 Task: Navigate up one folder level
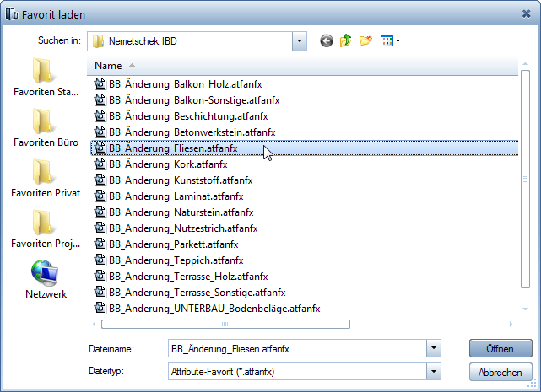pos(345,40)
